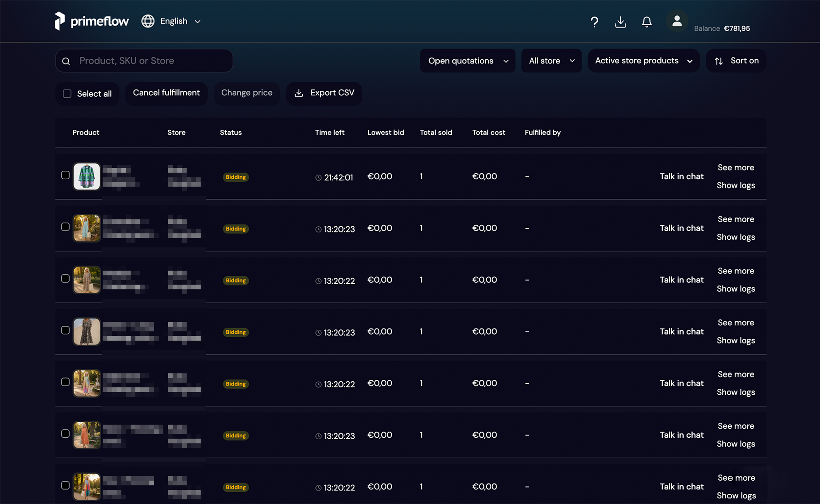Open the Sort on menu
The width and height of the screenshot is (820, 504).
(736, 61)
